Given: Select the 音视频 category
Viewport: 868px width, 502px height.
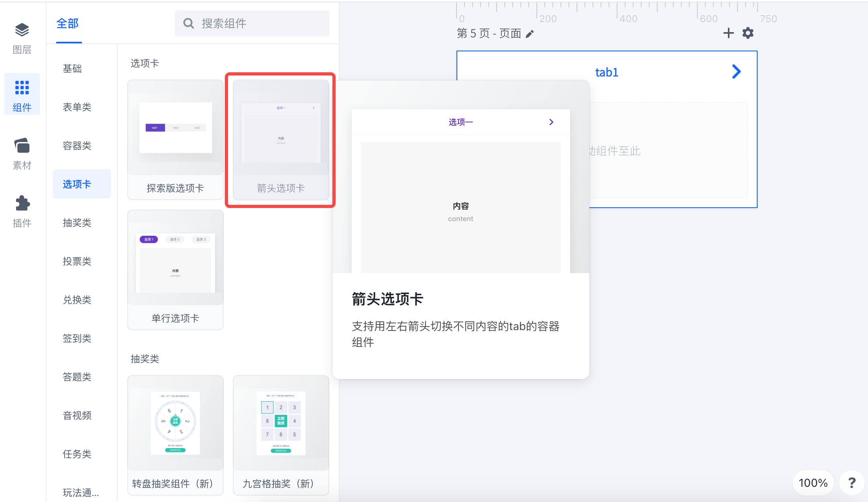Looking at the screenshot, I should tap(77, 416).
